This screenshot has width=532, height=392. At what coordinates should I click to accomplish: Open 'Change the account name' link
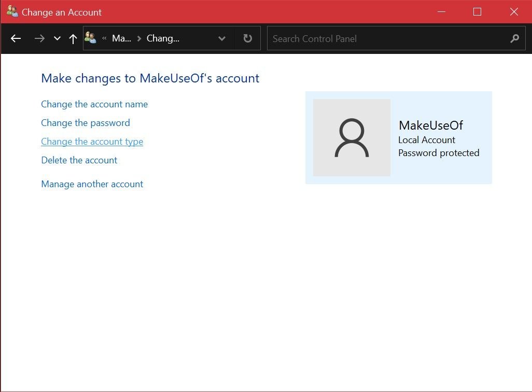click(94, 104)
